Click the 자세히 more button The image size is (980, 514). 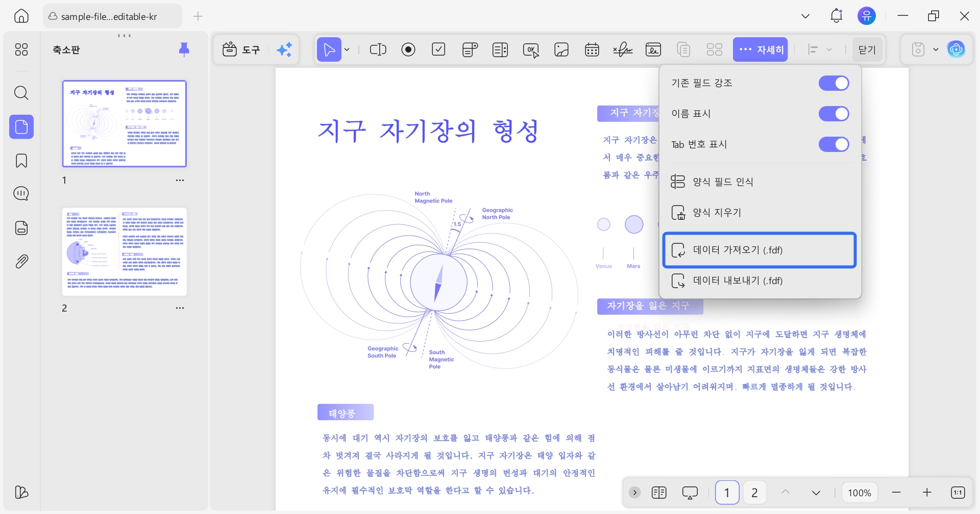[x=761, y=49]
